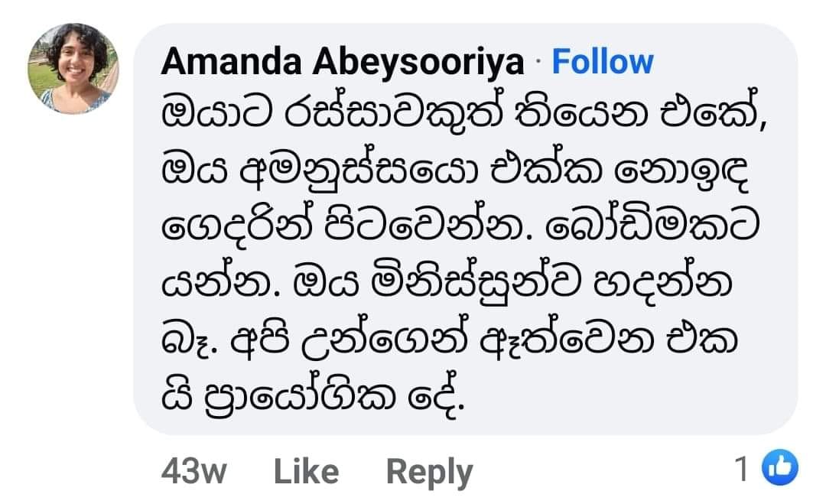Reply to Amanda's comment

pyautogui.click(x=429, y=473)
